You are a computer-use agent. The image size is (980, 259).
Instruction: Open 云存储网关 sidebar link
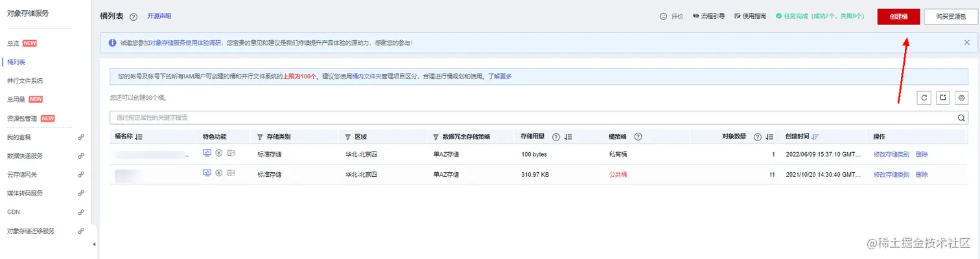[22, 174]
